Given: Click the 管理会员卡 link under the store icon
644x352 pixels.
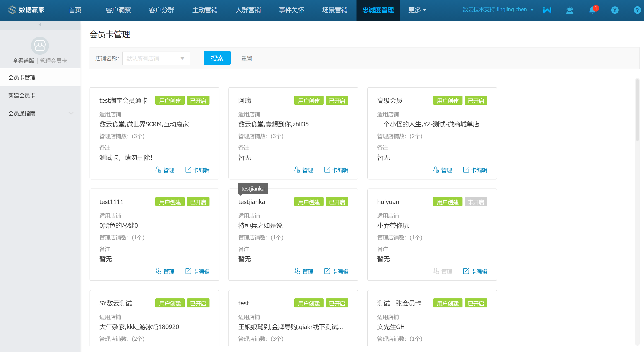Looking at the screenshot, I should (53, 61).
